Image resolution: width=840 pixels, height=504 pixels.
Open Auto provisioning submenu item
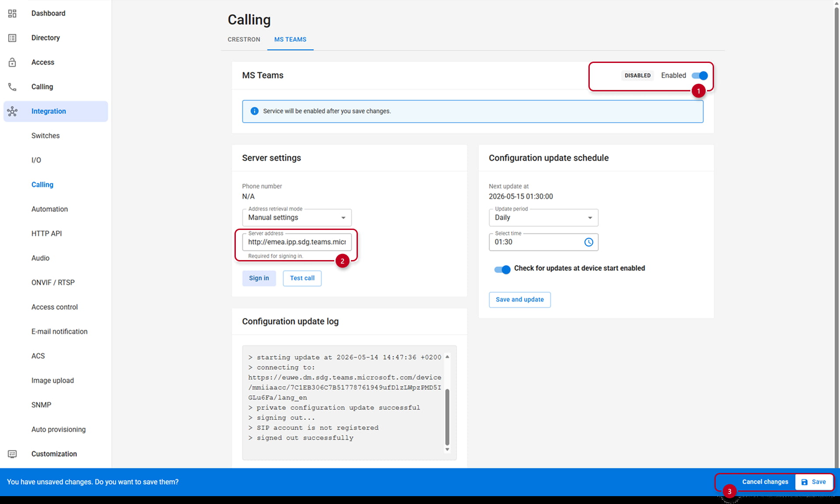pos(59,430)
